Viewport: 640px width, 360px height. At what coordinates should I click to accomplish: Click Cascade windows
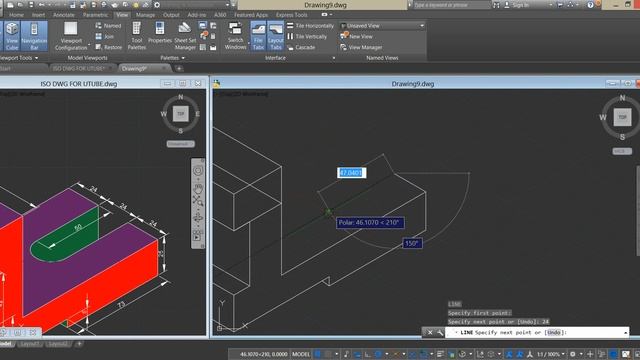click(x=301, y=47)
